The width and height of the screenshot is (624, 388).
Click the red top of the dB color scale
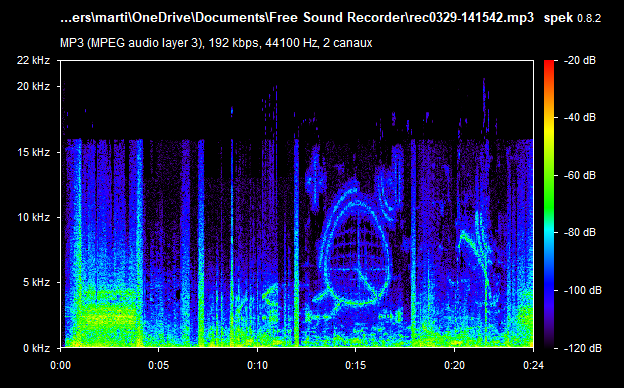point(549,64)
